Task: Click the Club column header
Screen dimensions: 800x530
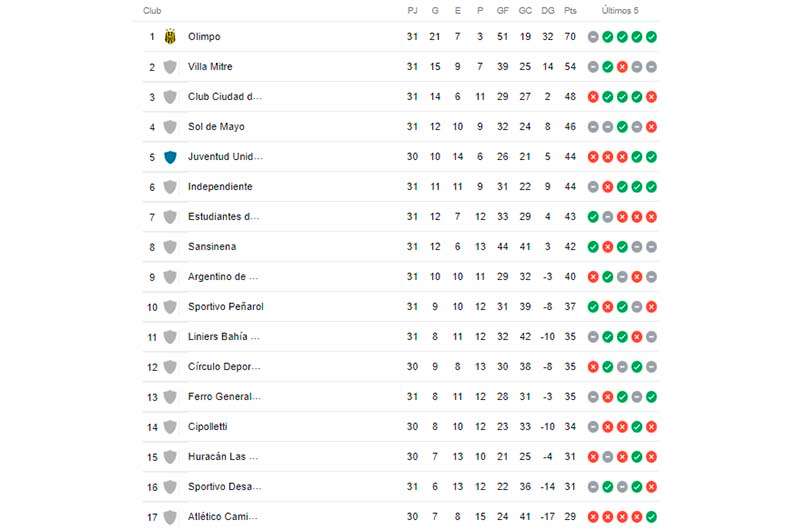Action: point(152,11)
